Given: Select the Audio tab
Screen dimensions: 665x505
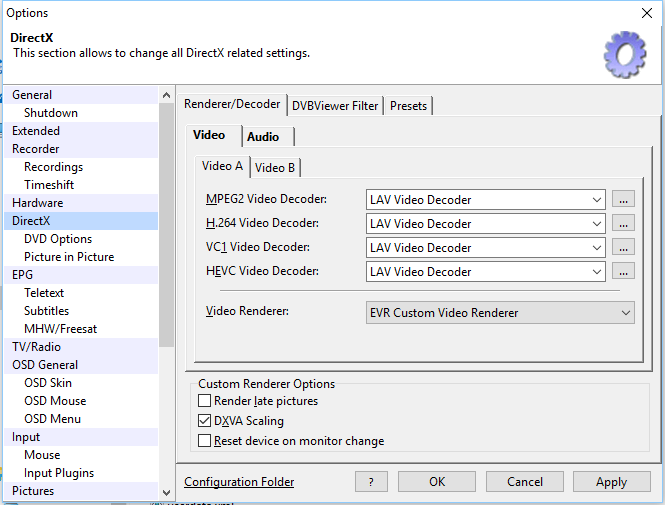Looking at the screenshot, I should tap(263, 137).
